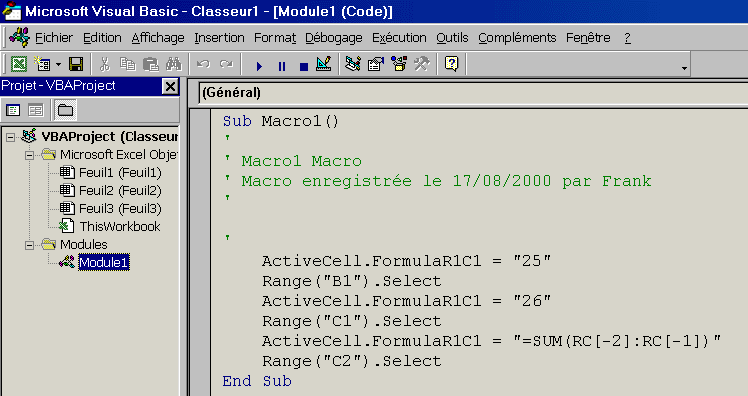
Task: Click the =SUM(RC[-2]:RC[-1]) code line
Action: 491,341
